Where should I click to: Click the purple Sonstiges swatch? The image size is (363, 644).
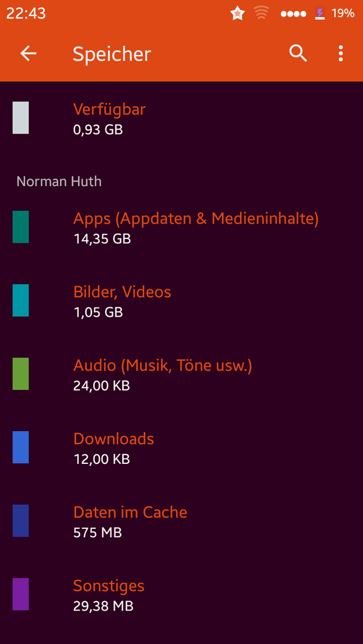point(20,595)
